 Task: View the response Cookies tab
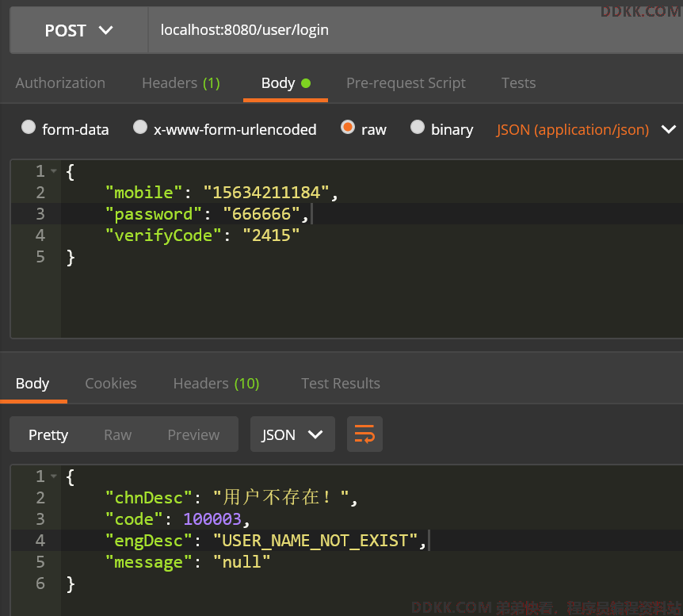pos(111,384)
